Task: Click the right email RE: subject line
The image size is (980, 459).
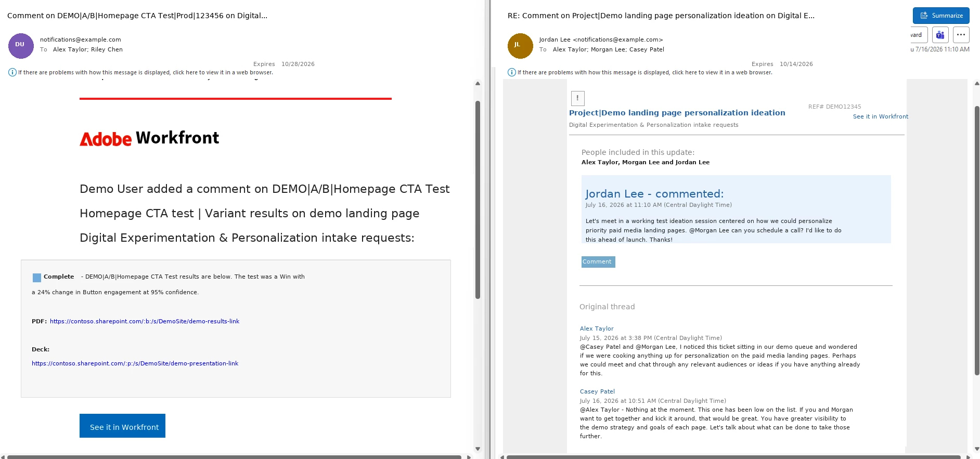Action: point(661,16)
